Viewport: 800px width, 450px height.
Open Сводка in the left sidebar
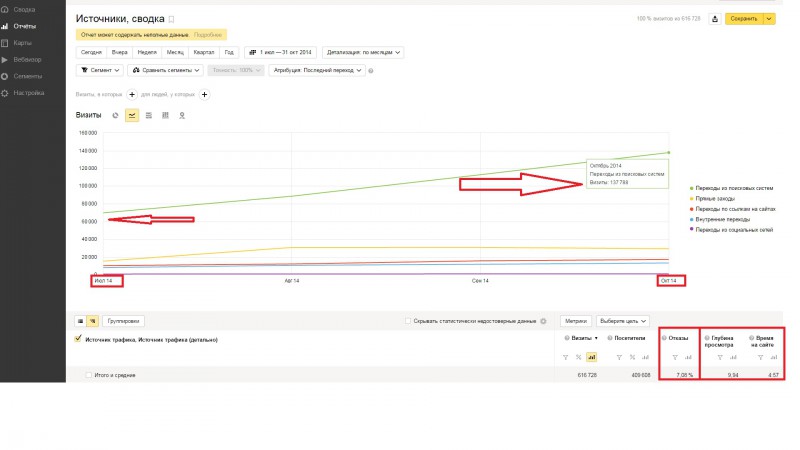pyautogui.click(x=24, y=10)
